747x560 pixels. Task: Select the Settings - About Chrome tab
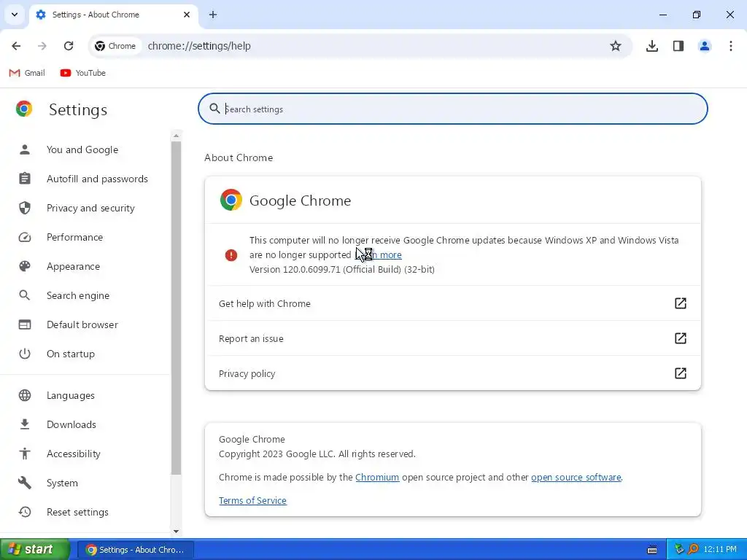pyautogui.click(x=113, y=15)
